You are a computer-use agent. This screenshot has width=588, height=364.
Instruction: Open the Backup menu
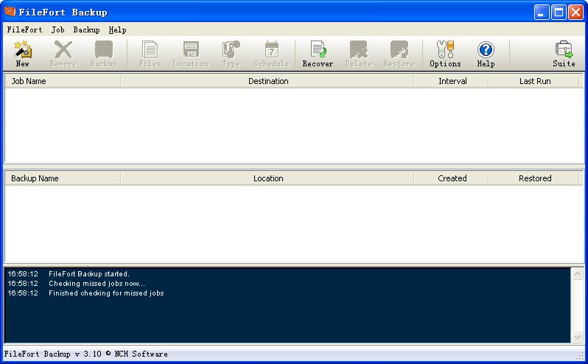[86, 30]
